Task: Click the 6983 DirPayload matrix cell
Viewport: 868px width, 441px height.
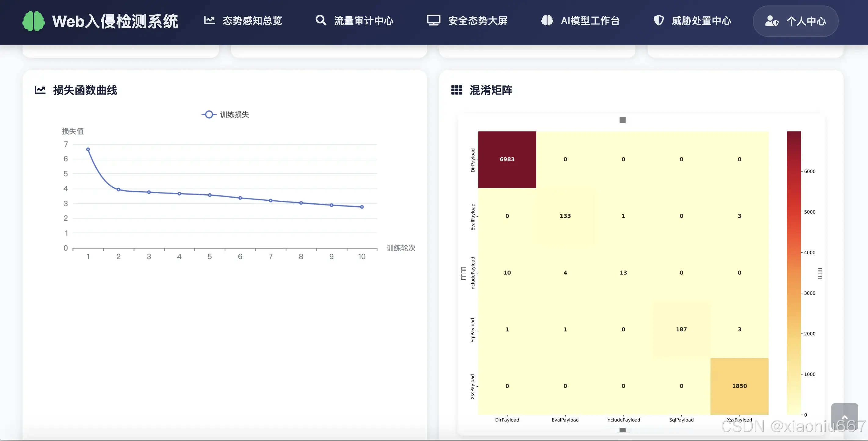Action: coord(507,159)
